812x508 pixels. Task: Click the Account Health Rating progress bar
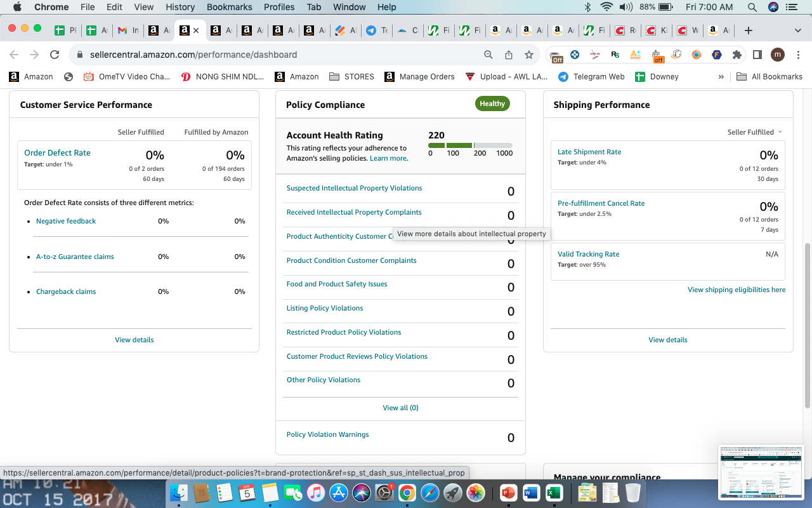click(470, 145)
